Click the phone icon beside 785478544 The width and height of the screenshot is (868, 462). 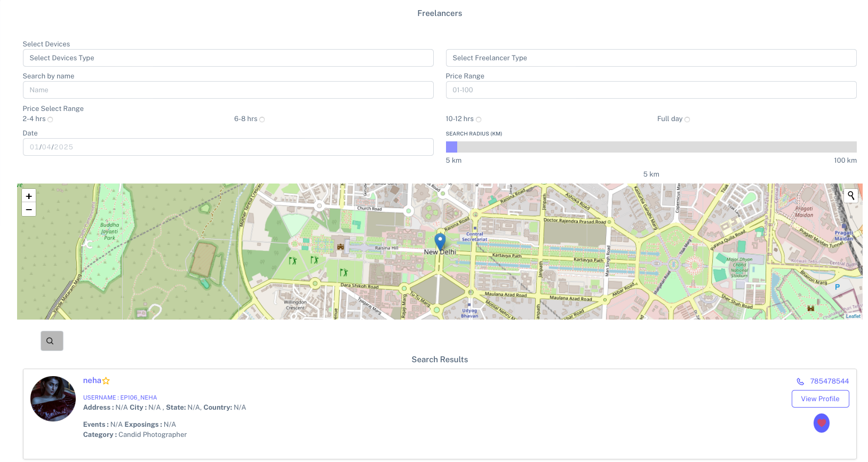[x=800, y=381]
